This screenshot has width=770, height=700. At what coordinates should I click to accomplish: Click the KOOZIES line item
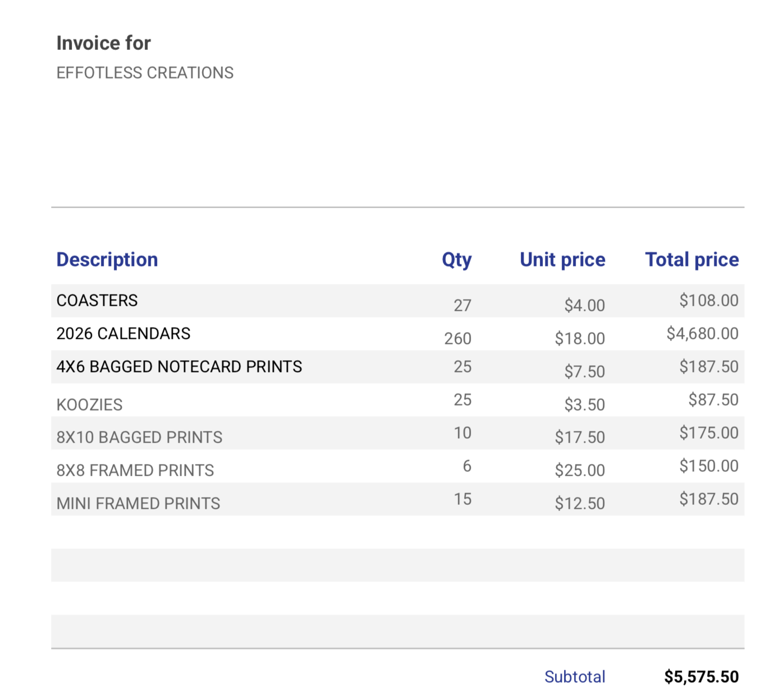point(89,404)
